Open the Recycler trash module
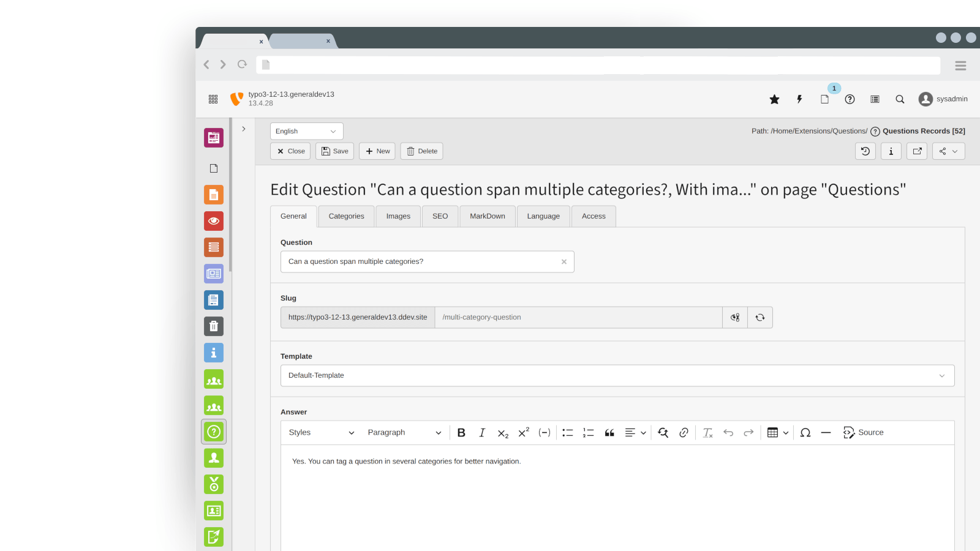This screenshot has height=551, width=980. (214, 326)
